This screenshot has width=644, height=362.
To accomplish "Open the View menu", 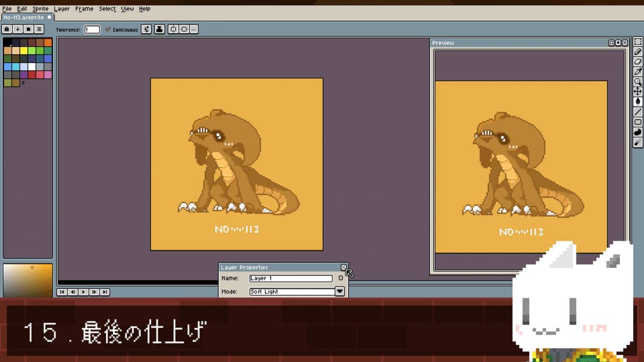I will point(128,9).
